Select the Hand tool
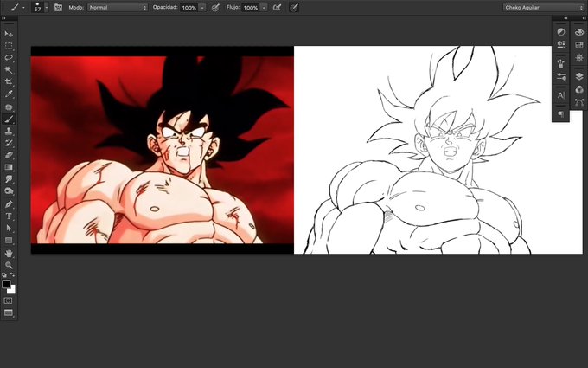Screen dimensions: 588x368 9,254
